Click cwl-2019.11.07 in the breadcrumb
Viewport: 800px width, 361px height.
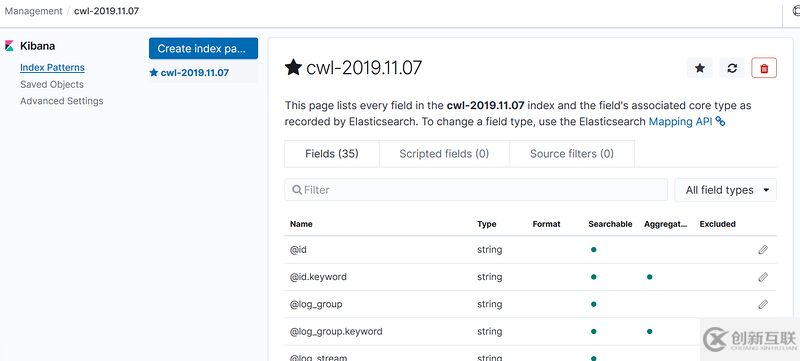107,11
